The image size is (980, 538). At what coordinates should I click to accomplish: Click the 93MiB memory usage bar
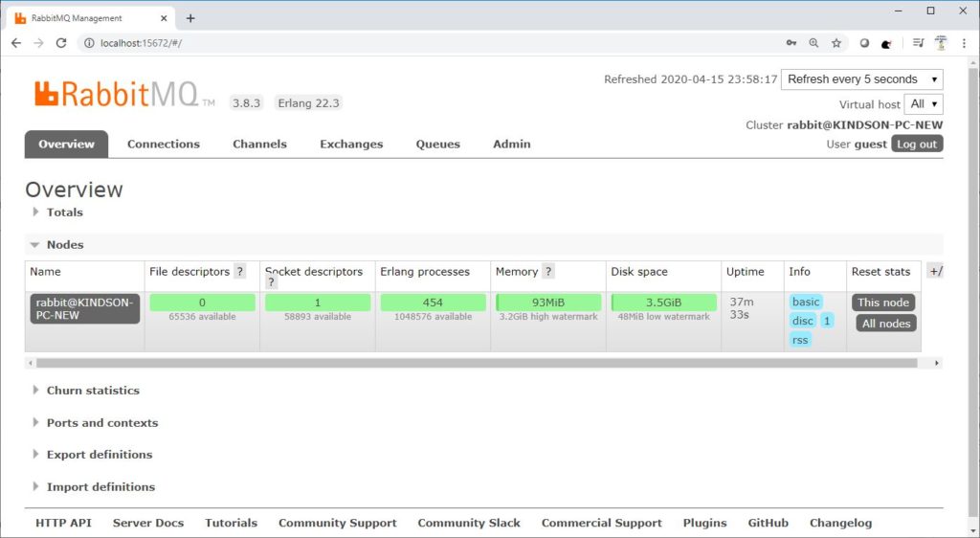[548, 303]
